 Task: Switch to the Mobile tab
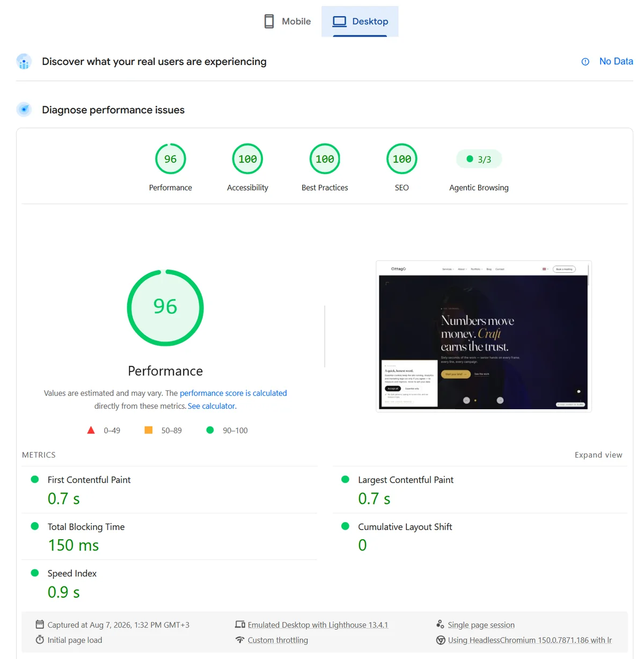[287, 21]
